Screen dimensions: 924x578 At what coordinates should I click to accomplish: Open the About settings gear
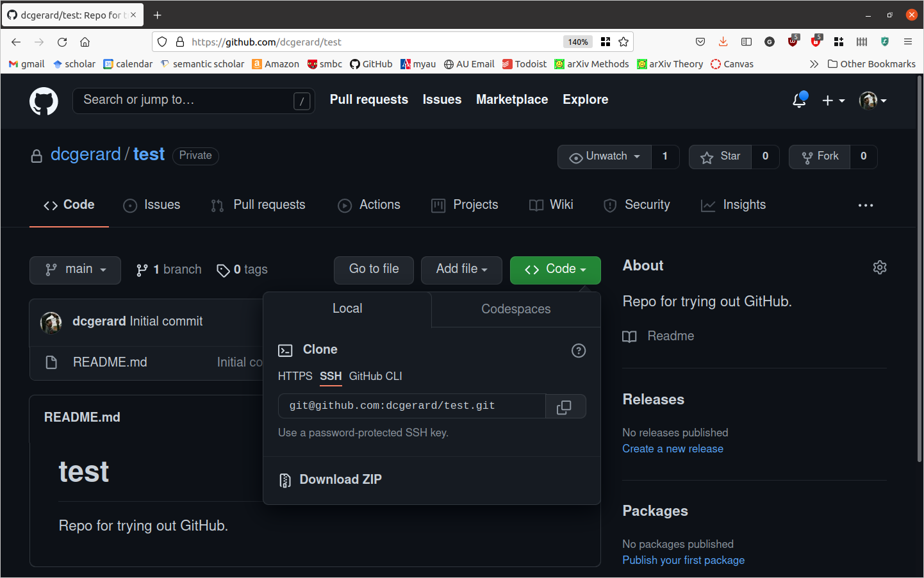click(x=880, y=267)
